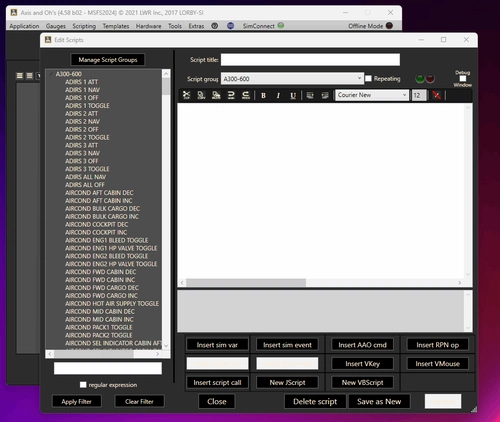Collapse the A300-600 tree node
500x422 pixels.
tap(51, 74)
